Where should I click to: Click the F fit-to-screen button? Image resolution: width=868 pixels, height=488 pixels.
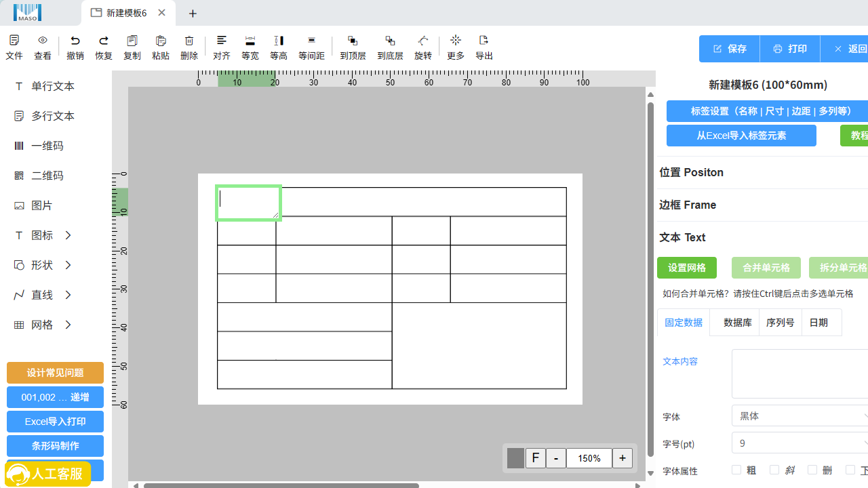(535, 458)
